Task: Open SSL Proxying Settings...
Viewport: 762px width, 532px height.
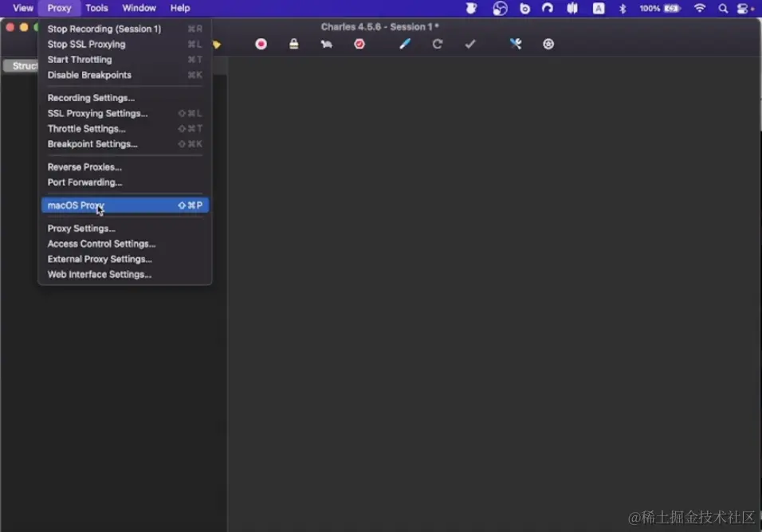Action: 125,113
